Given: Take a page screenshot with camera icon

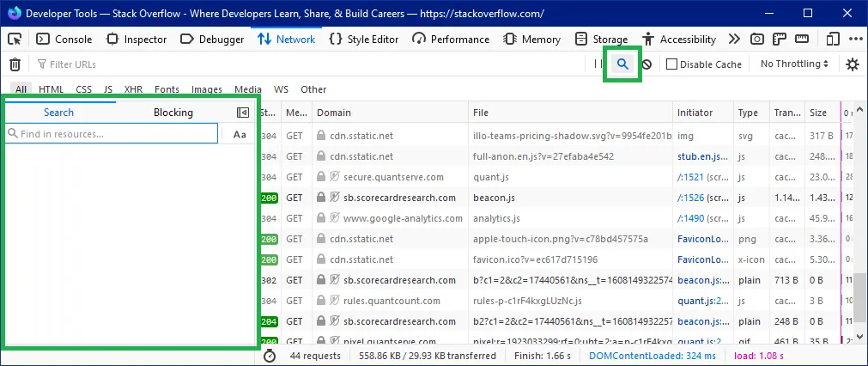Looking at the screenshot, I should [x=756, y=40].
